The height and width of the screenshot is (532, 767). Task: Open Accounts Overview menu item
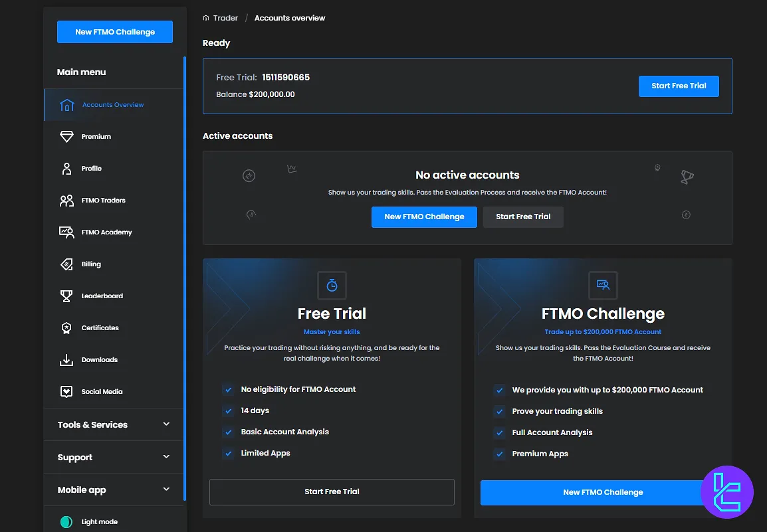113,105
